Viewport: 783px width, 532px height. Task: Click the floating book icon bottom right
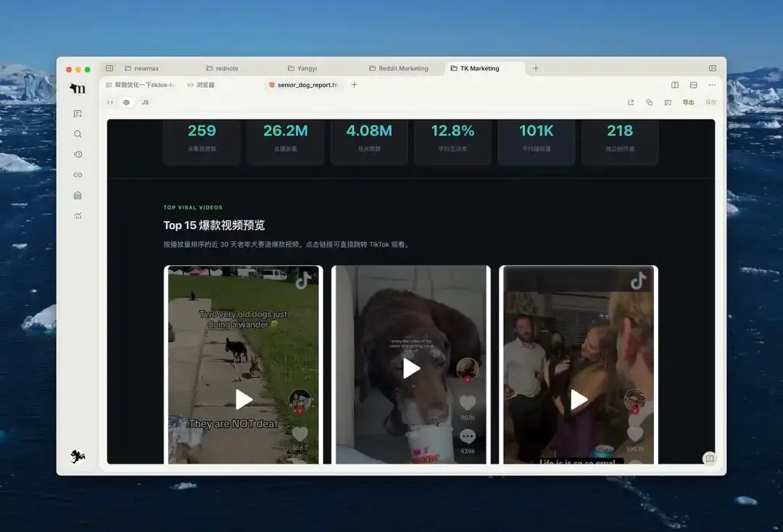710,458
